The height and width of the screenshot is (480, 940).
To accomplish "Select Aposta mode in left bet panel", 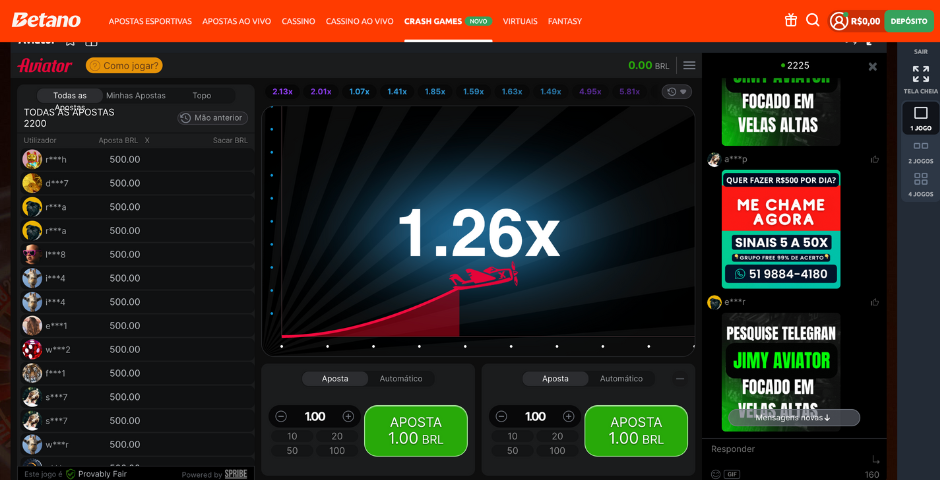I will [335, 379].
